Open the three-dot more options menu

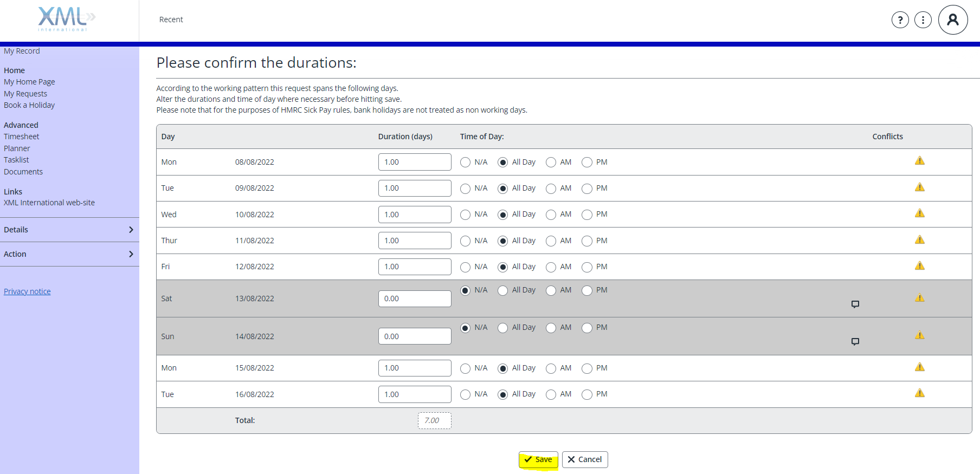pyautogui.click(x=923, y=20)
